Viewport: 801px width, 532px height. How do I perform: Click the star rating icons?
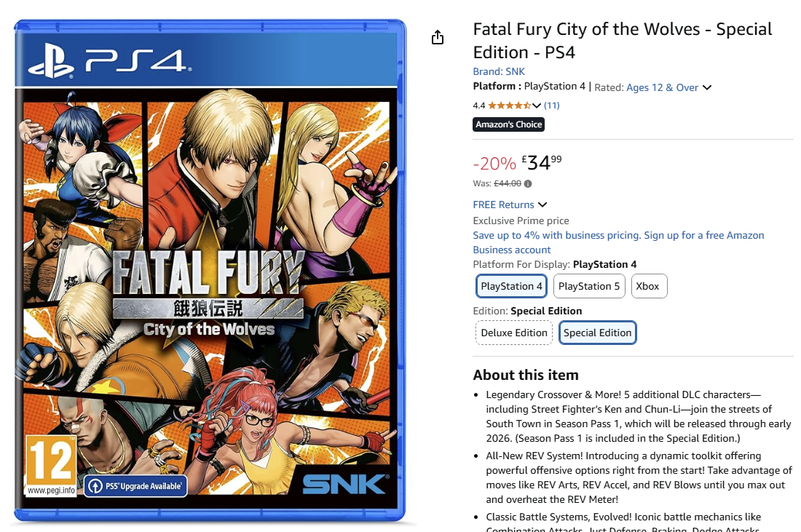tap(510, 106)
